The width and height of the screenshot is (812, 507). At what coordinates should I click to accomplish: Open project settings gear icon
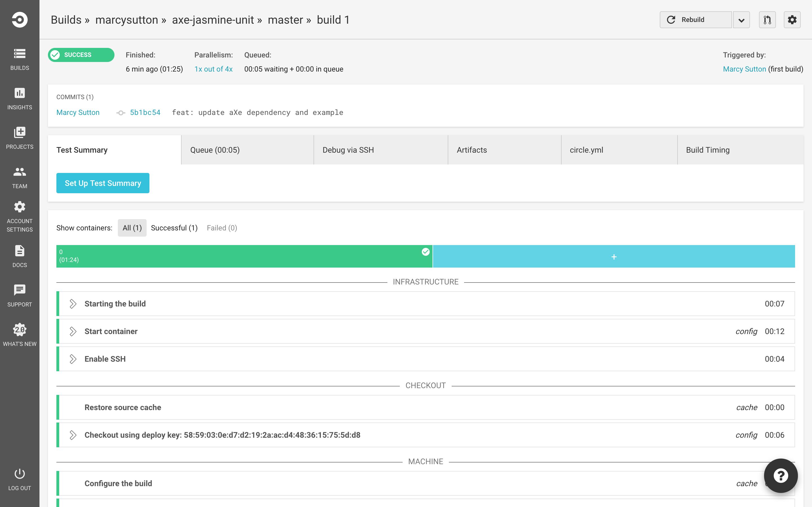pos(792,20)
